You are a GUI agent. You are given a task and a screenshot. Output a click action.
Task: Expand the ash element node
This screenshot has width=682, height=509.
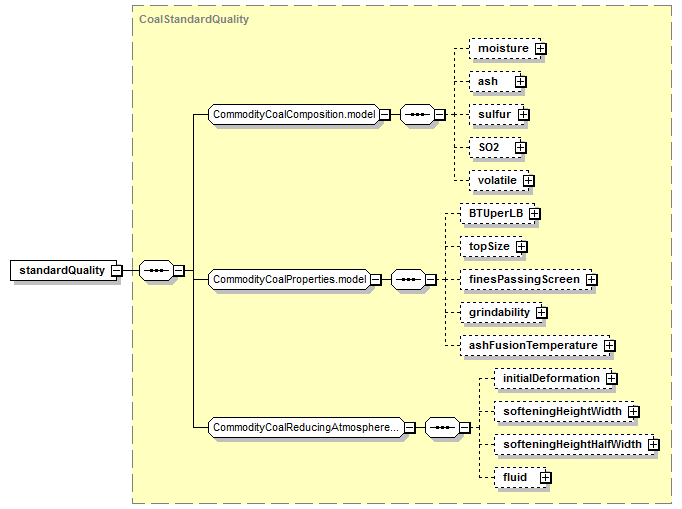[520, 81]
